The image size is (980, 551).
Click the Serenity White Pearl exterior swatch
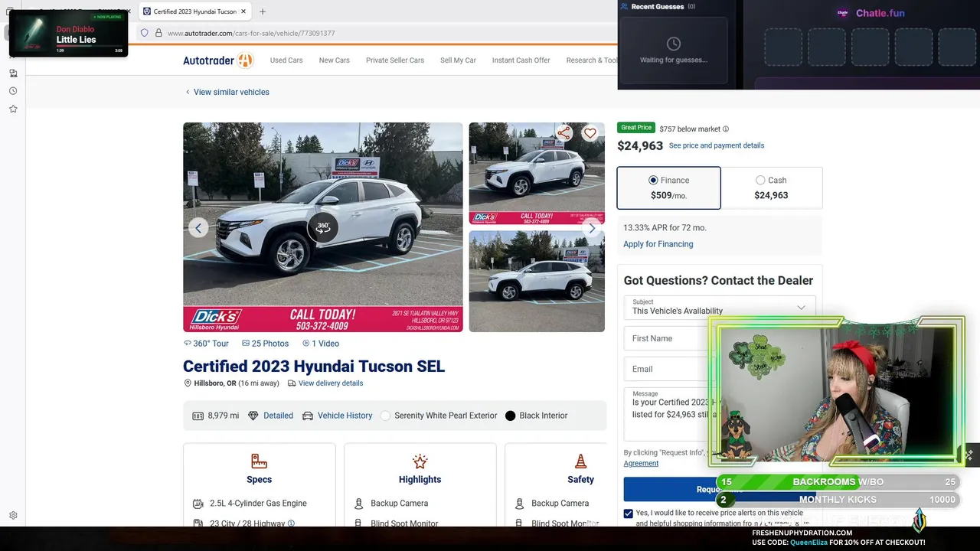pyautogui.click(x=385, y=416)
